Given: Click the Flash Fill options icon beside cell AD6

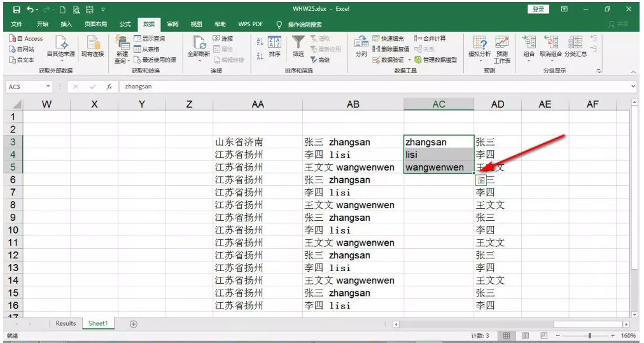Looking at the screenshot, I should coord(480,180).
